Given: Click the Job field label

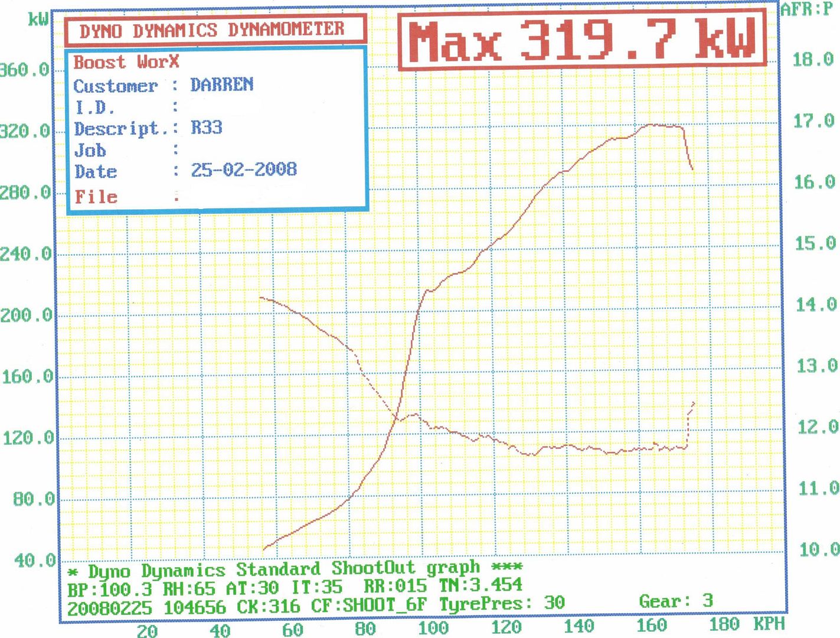Looking at the screenshot, I should (90, 150).
